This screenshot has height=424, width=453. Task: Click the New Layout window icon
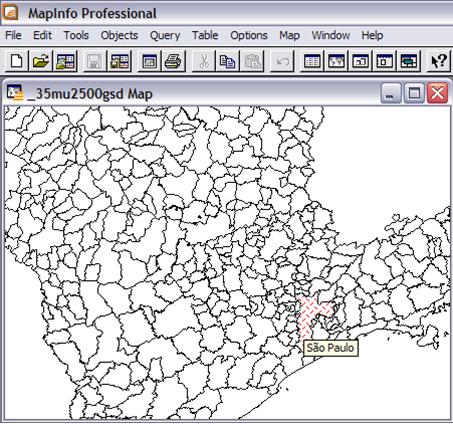pyautogui.click(x=384, y=61)
